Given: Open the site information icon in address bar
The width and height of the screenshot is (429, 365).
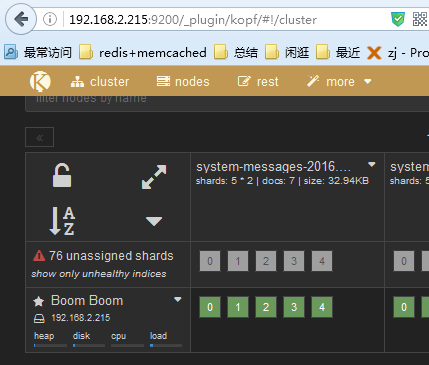Looking at the screenshot, I should [x=50, y=19].
